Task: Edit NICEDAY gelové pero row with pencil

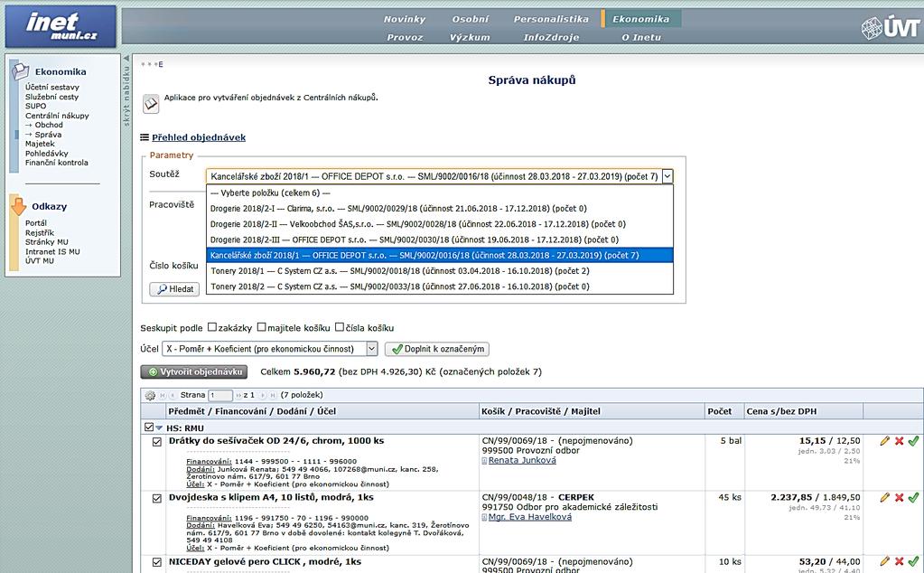Action: tap(884, 561)
